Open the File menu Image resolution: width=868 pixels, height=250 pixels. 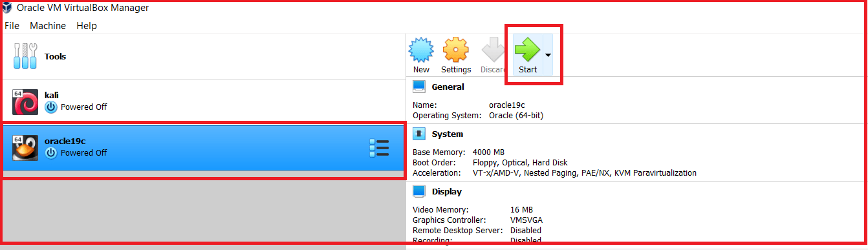point(12,26)
